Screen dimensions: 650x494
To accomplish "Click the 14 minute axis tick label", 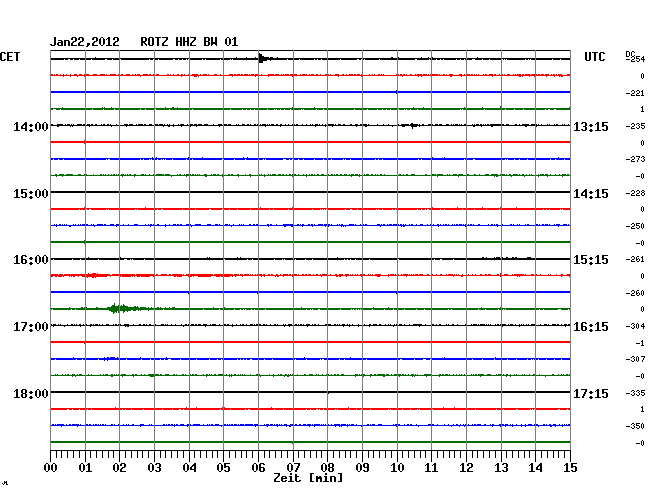I will (535, 468).
